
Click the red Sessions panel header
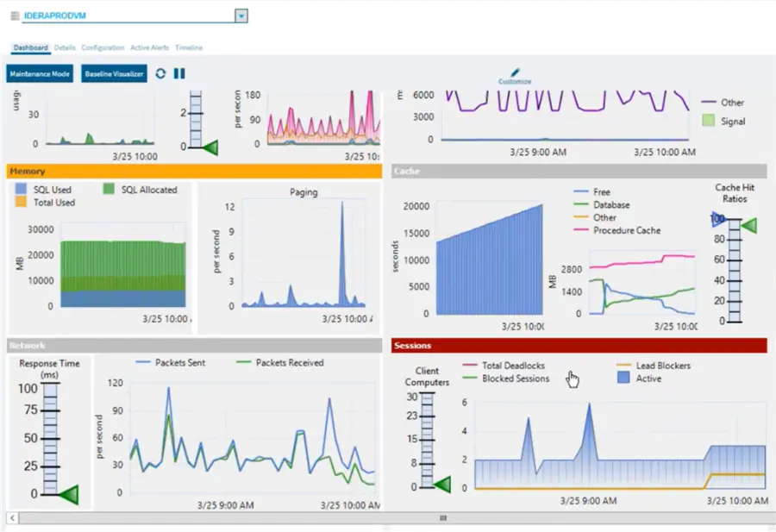579,346
